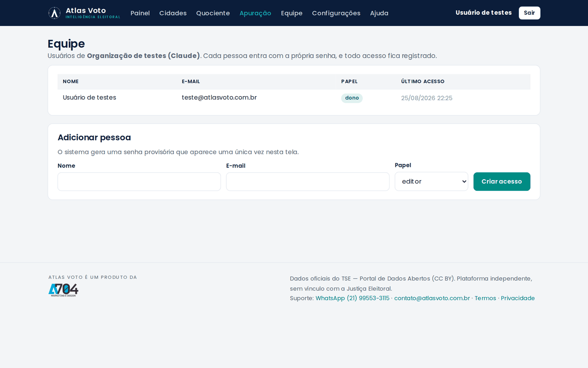
Task: Click the Adicionar pessoa heading
Action: [94, 137]
